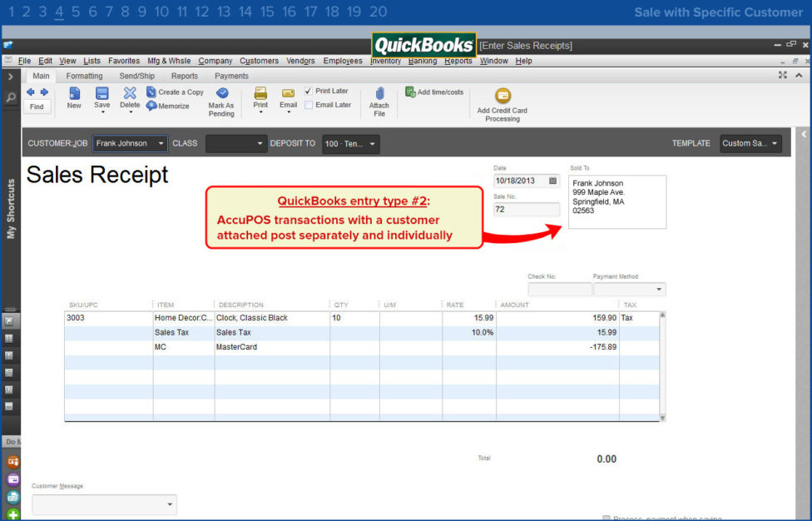The width and height of the screenshot is (812, 521).
Task: Select the MasterCard description cell
Action: coord(272,347)
